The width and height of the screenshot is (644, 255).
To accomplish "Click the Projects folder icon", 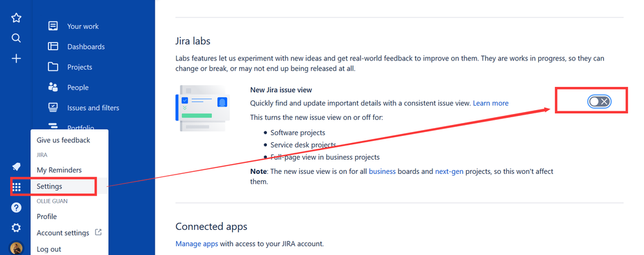I will [53, 67].
